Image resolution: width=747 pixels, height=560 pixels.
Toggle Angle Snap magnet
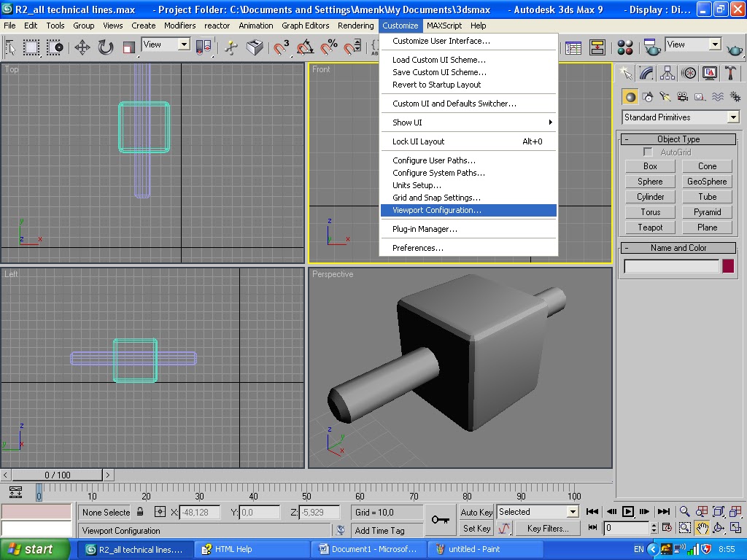click(x=305, y=47)
